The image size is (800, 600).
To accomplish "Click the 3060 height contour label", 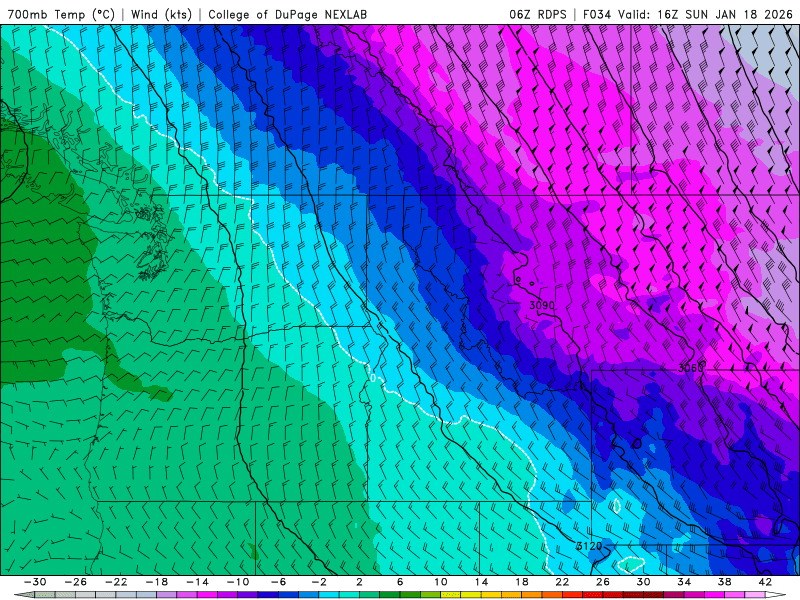I will tap(691, 368).
